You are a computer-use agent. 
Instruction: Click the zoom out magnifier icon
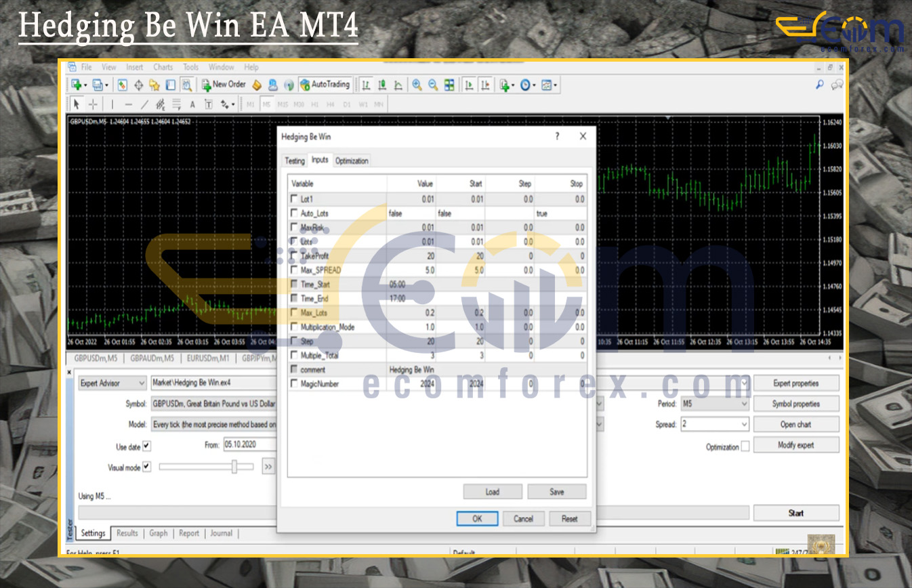click(432, 85)
